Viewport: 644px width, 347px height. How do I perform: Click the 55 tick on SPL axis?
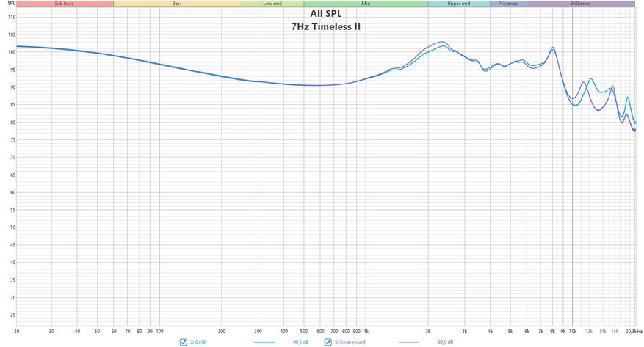[12, 210]
